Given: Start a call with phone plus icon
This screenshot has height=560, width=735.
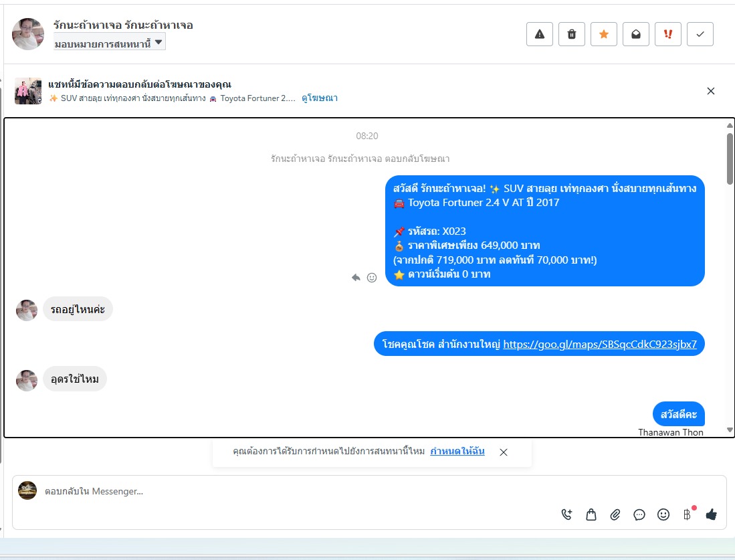Looking at the screenshot, I should pos(566,515).
